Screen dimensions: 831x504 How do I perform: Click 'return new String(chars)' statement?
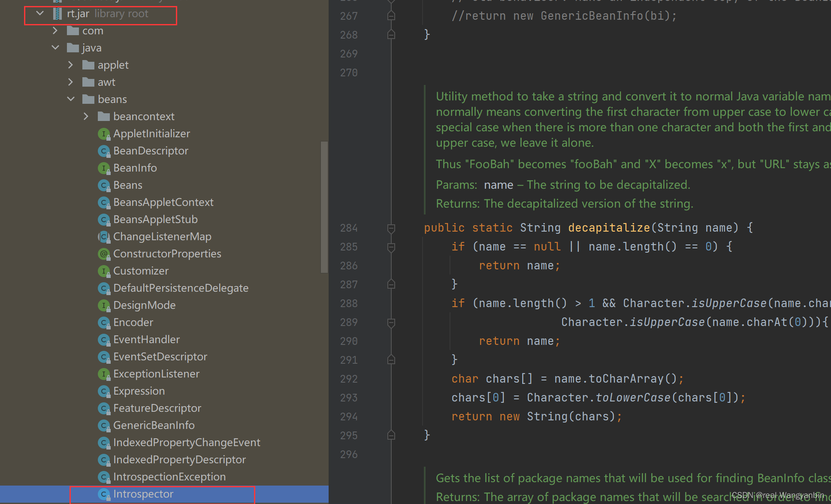(537, 417)
